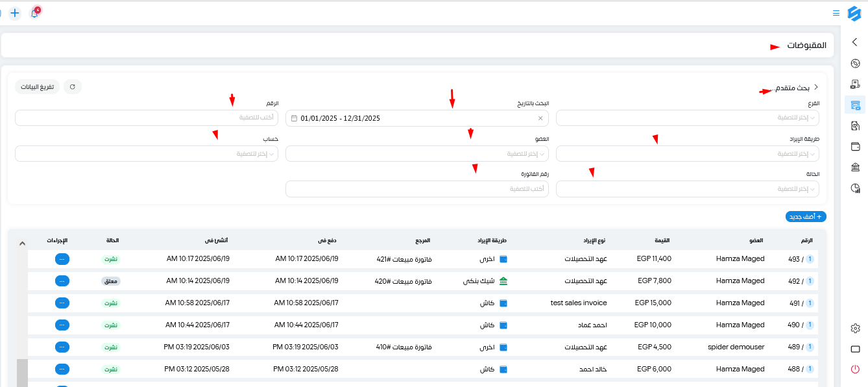Click the احمد عماد income type cell
The width and height of the screenshot is (868, 387).
click(x=592, y=325)
